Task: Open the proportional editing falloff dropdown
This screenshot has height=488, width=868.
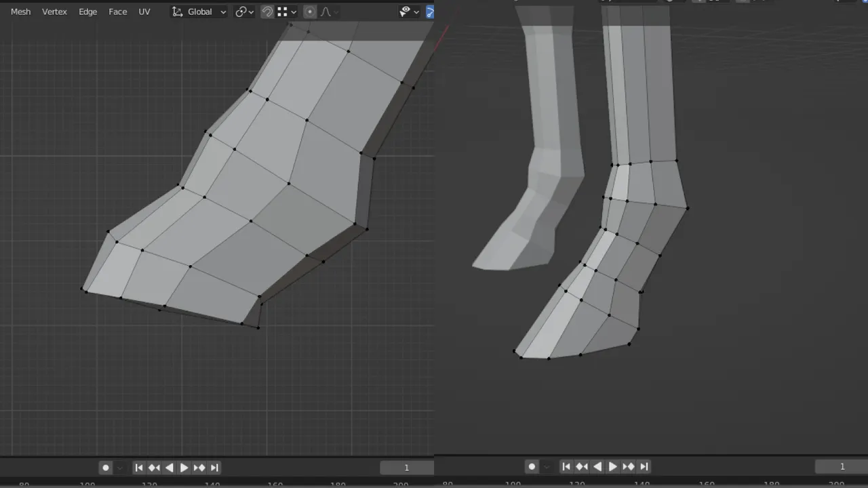Action: pyautogui.click(x=329, y=12)
